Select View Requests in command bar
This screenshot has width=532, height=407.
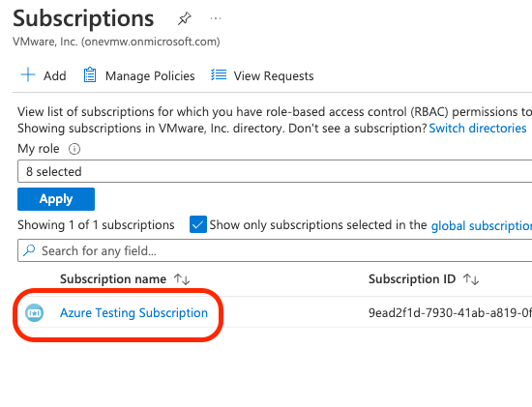click(x=262, y=75)
